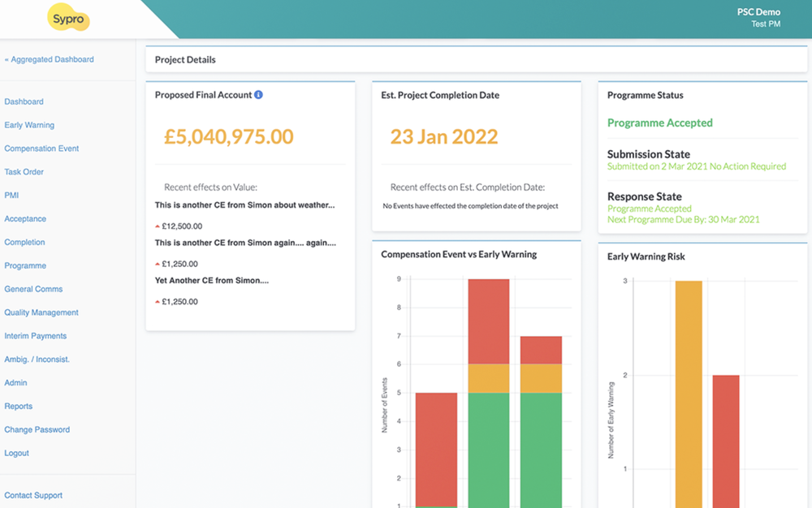
Task: Navigate to Compensation Event
Action: coord(41,149)
